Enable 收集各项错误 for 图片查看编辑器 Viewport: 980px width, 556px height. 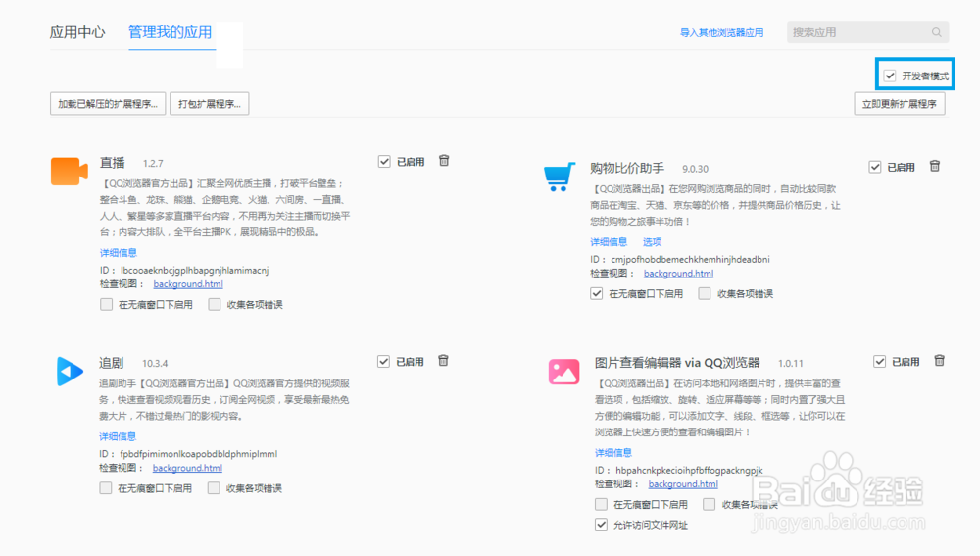(709, 505)
